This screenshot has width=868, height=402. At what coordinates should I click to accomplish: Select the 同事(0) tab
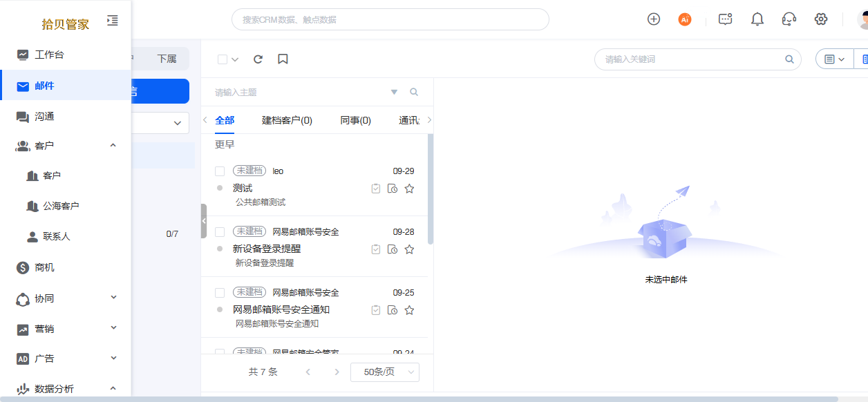click(355, 120)
